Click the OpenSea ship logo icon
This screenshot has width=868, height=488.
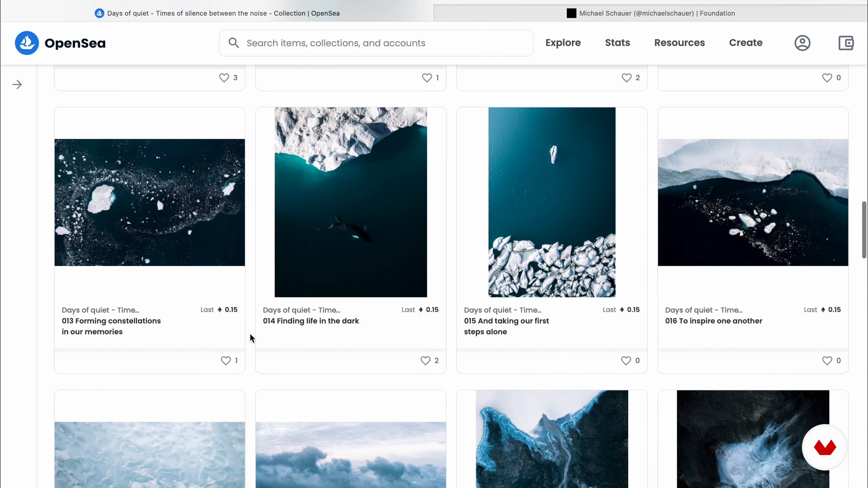click(x=27, y=43)
